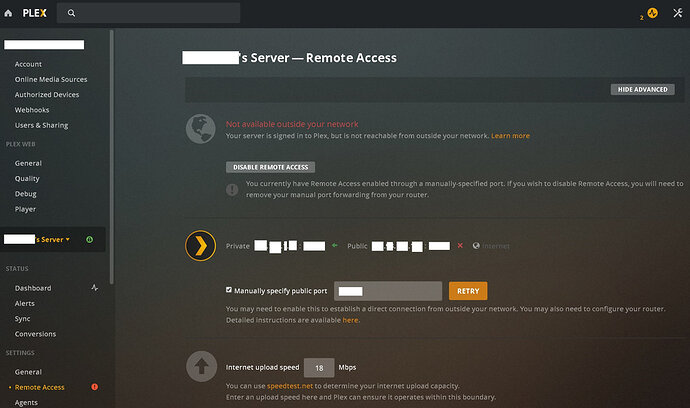
Task: Open Users & Sharing
Action: (x=41, y=125)
